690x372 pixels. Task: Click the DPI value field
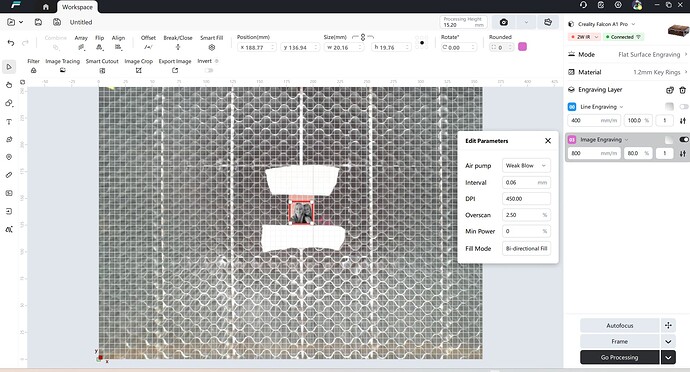(x=526, y=199)
